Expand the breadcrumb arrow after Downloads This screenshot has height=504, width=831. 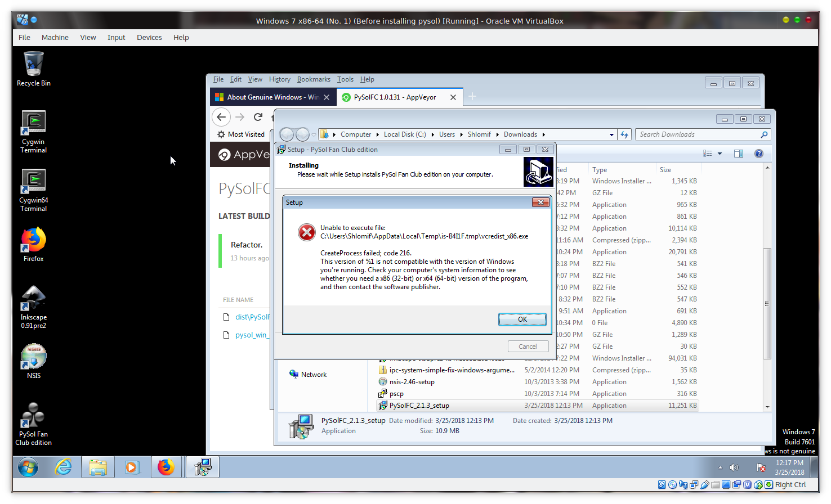(x=543, y=134)
